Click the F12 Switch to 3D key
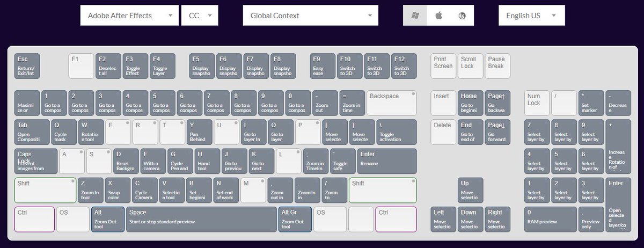The width and height of the screenshot is (644, 248). [x=404, y=66]
